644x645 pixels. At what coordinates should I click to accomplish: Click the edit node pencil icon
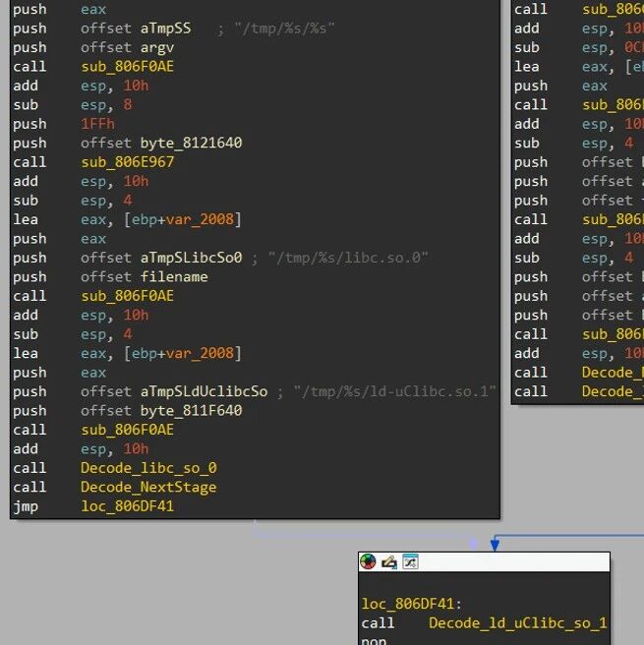[x=389, y=561]
